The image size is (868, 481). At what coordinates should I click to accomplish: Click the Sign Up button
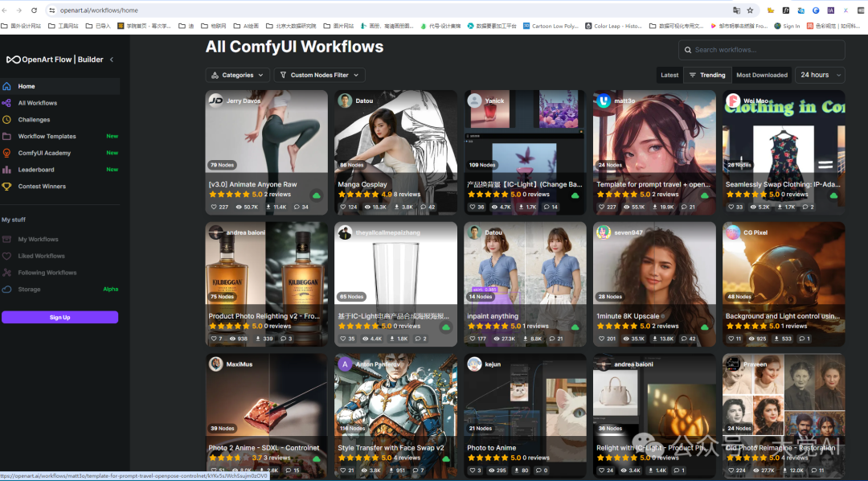click(x=59, y=317)
